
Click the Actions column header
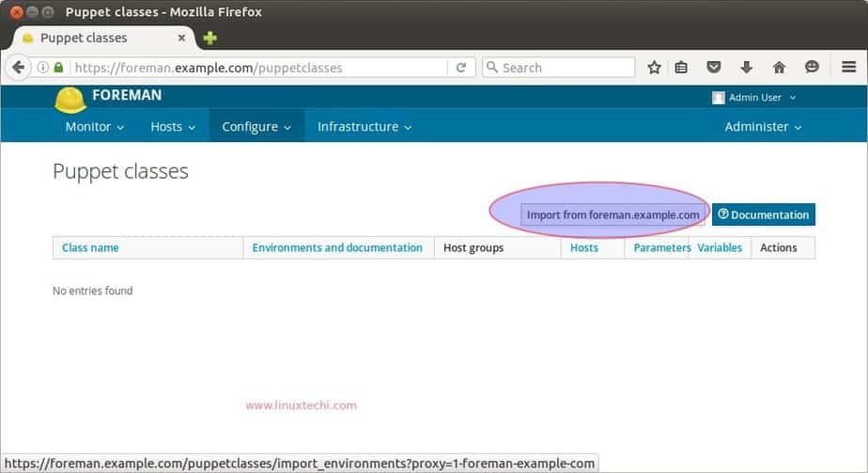coord(779,247)
